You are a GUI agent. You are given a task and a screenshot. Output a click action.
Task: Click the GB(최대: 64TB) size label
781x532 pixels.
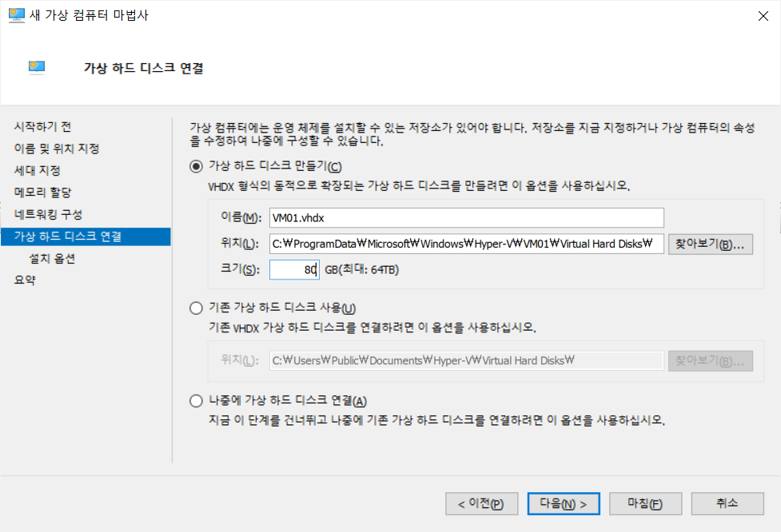pos(362,270)
